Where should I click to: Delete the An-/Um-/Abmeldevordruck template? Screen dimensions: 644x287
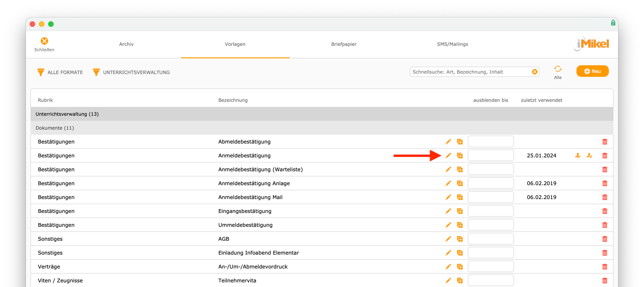[605, 267]
